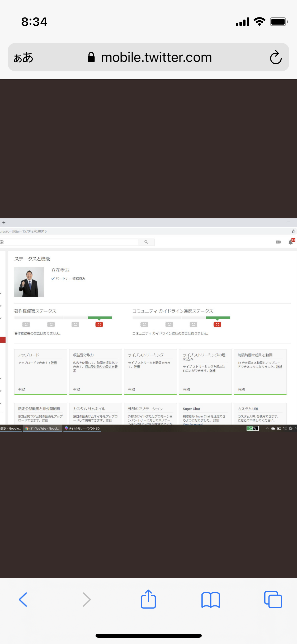
Task: Click the YouTube create video camera icon
Action: pyautogui.click(x=278, y=242)
